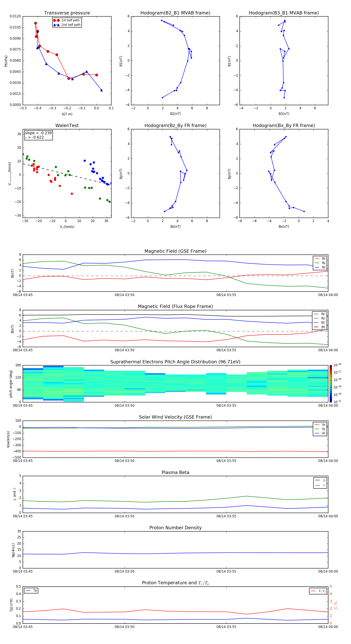Click the "B2(nT)" x-axis label
This screenshot has height=644, width=351.
point(175,114)
